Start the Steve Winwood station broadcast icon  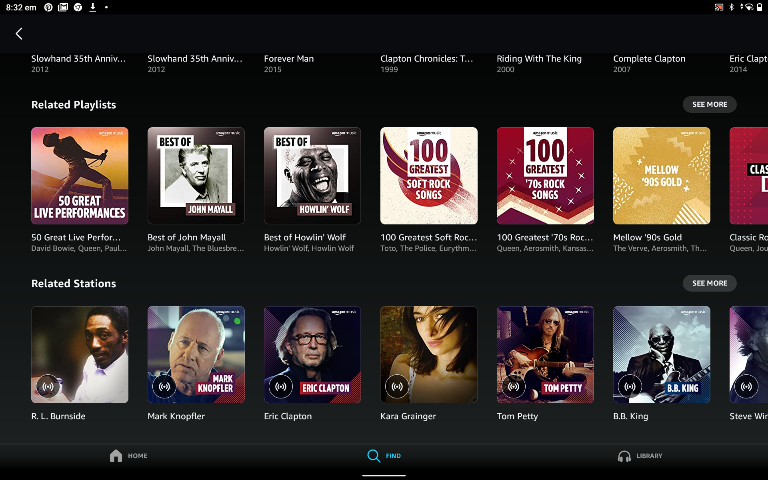click(x=746, y=386)
